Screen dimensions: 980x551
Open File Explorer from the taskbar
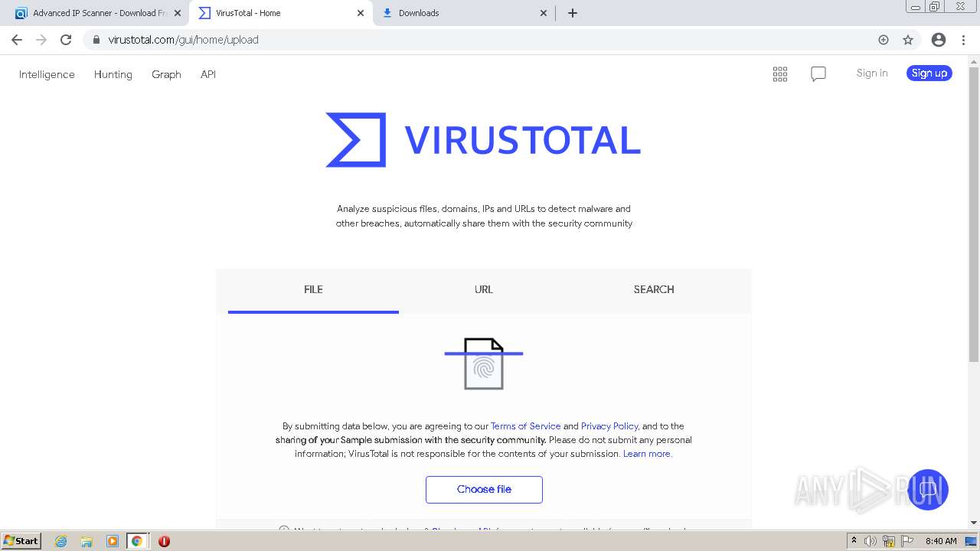[x=87, y=541]
